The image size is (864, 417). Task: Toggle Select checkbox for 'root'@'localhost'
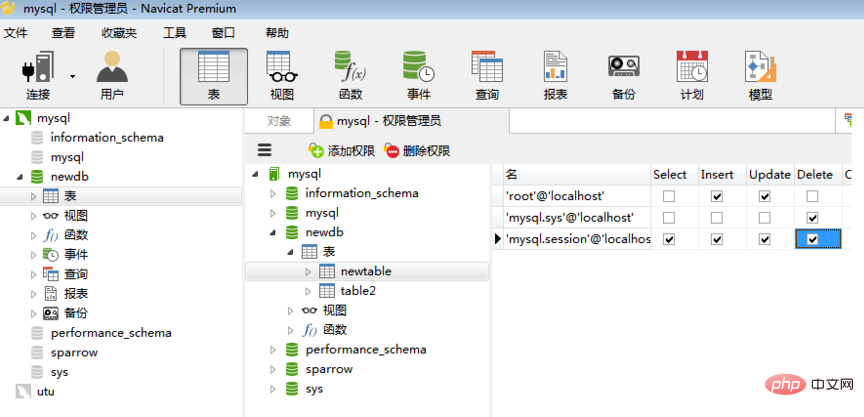(x=669, y=196)
